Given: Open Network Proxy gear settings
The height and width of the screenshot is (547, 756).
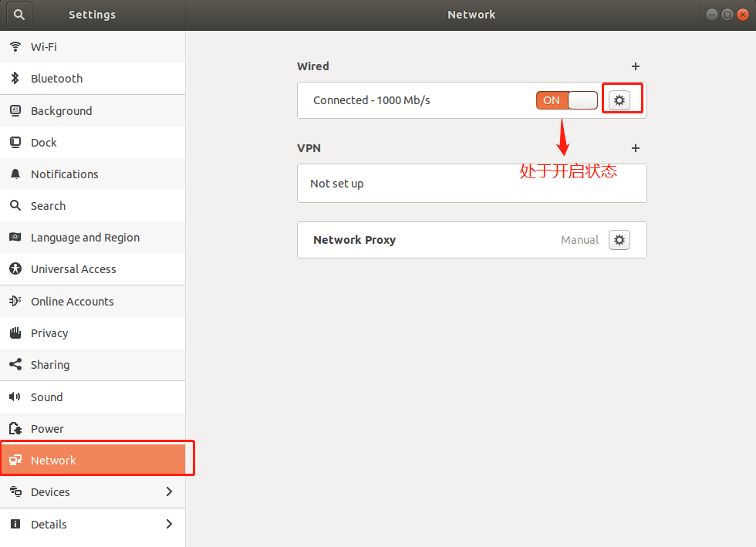Looking at the screenshot, I should pos(619,240).
